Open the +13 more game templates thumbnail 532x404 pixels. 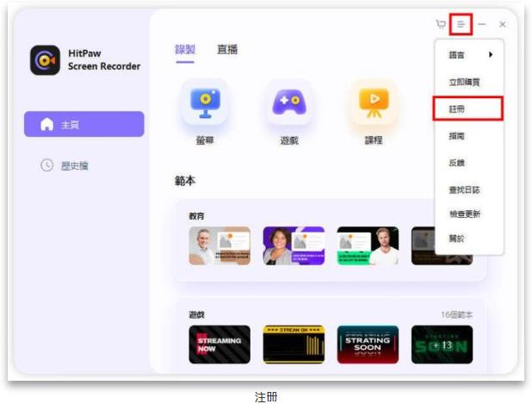point(442,345)
